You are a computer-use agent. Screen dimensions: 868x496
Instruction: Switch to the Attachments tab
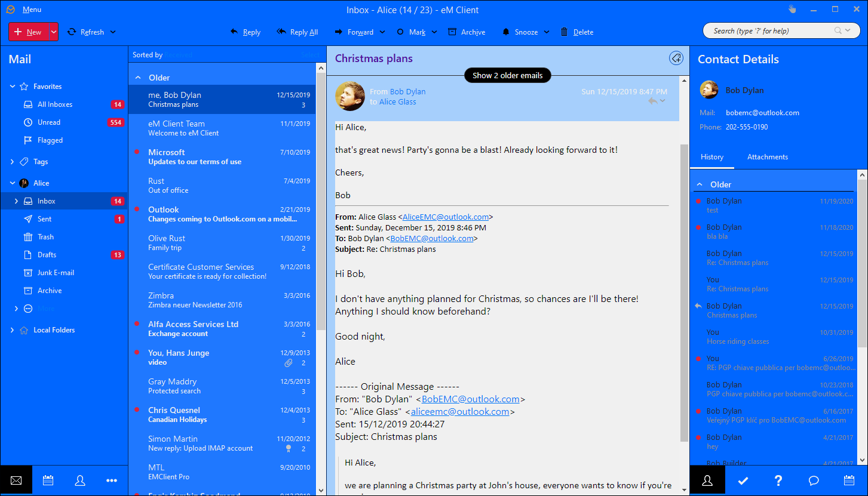pyautogui.click(x=768, y=157)
